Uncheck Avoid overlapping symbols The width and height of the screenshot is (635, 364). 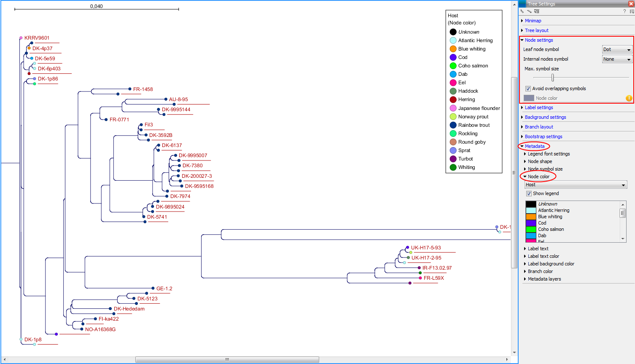click(528, 89)
